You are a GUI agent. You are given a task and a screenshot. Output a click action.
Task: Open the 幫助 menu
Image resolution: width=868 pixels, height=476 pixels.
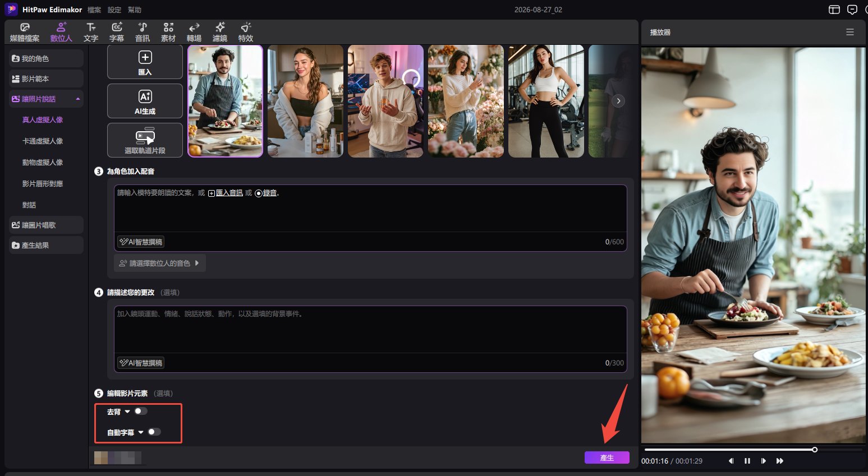click(x=135, y=10)
